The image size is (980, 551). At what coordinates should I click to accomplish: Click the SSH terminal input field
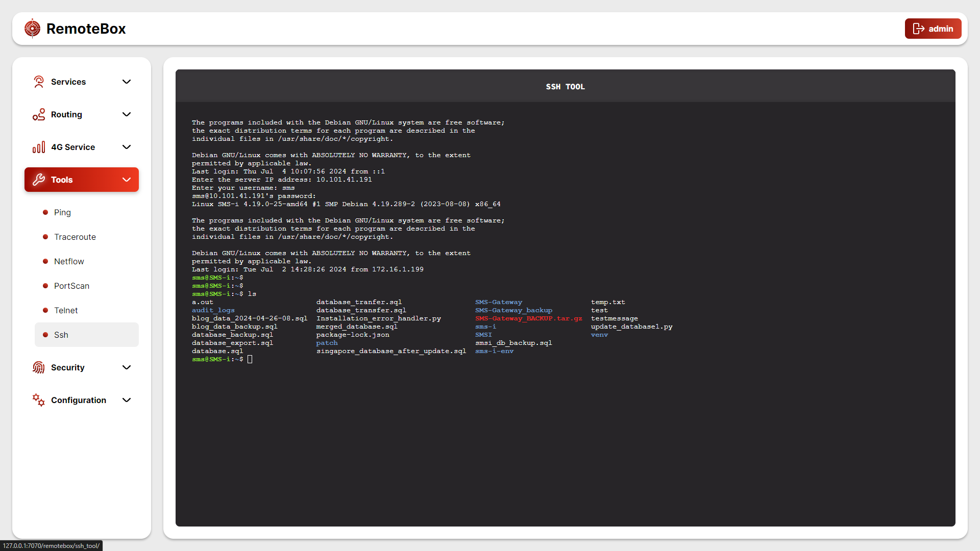coord(250,359)
